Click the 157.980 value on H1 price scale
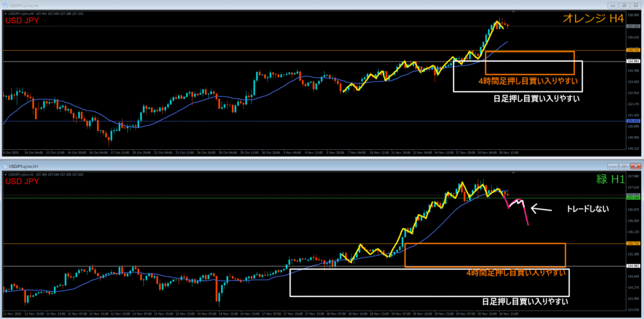Screen dimensions: 644x319 tap(632, 177)
